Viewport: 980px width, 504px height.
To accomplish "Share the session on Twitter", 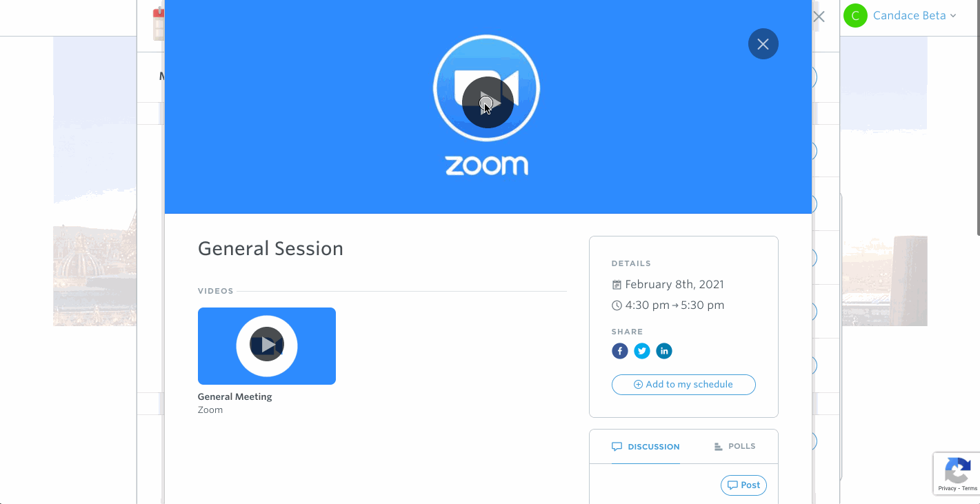I will coord(642,352).
